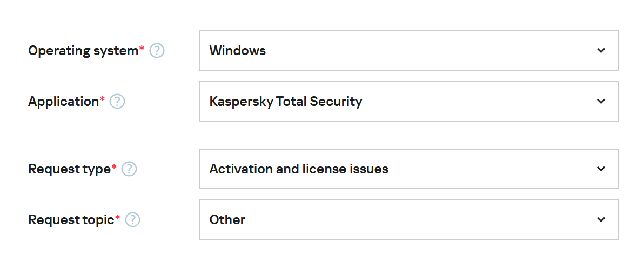The image size is (644, 261).
Task: Click the Application field label
Action: pos(63,102)
